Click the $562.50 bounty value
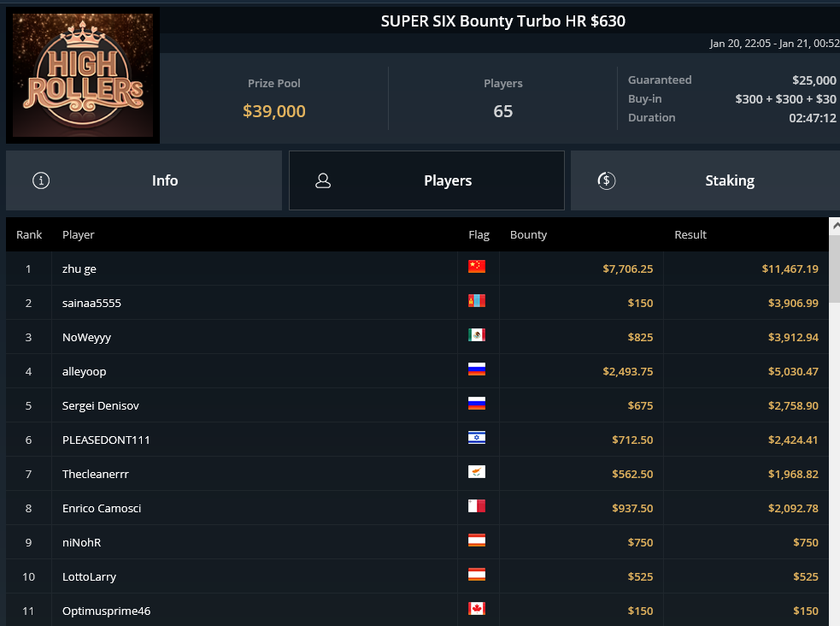This screenshot has height=626, width=840. click(x=632, y=475)
